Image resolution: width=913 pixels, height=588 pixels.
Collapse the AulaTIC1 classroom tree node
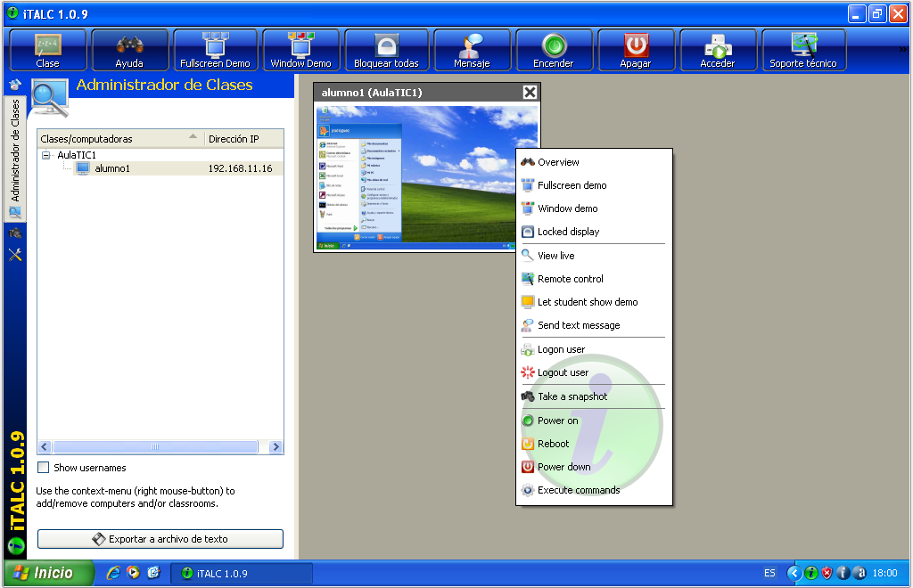pos(46,155)
